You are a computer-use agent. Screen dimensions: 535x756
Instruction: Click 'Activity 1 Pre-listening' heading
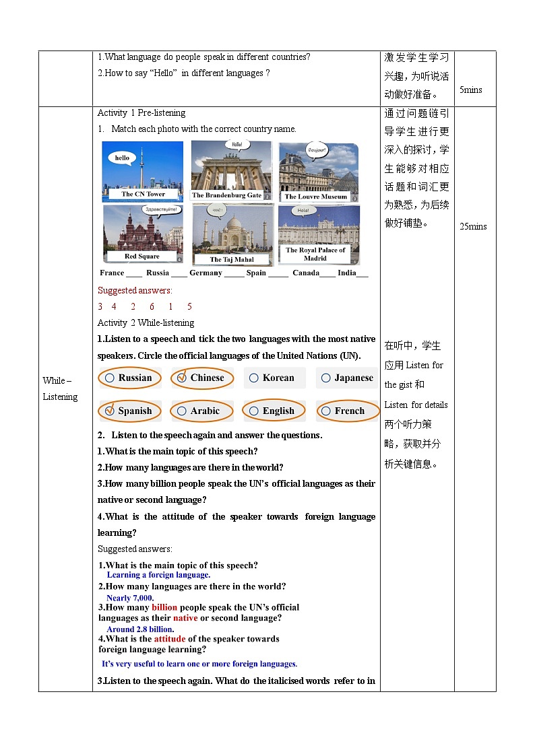[x=141, y=113]
